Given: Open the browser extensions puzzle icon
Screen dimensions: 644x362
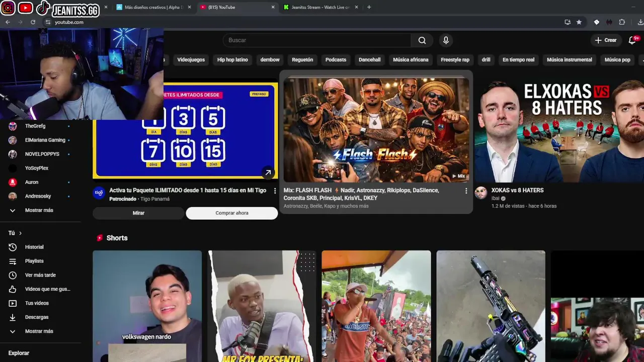Looking at the screenshot, I should tap(622, 22).
